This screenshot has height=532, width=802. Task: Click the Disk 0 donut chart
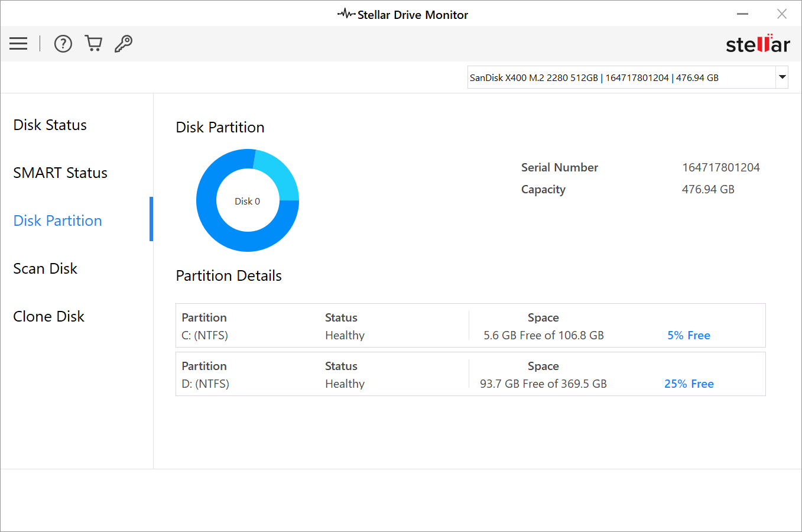click(247, 201)
